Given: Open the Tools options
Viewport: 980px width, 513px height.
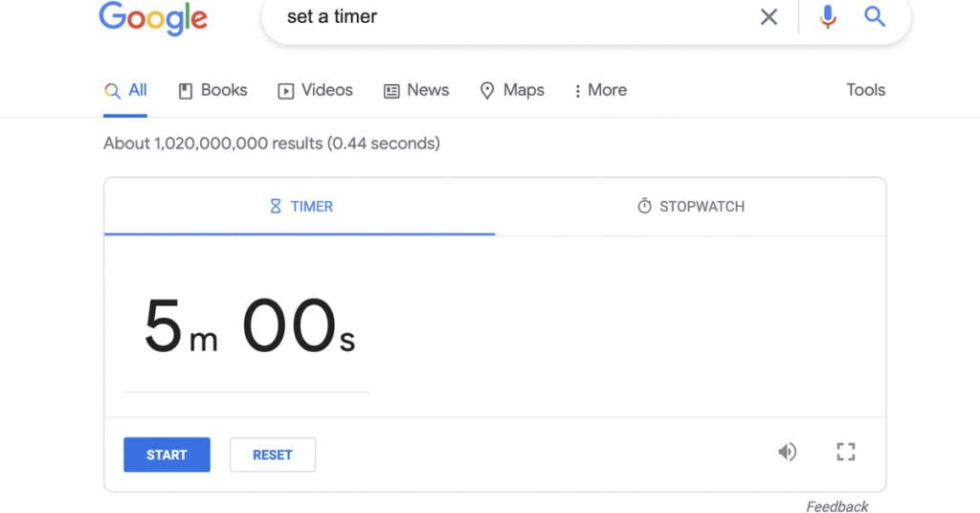Looking at the screenshot, I should pos(865,90).
